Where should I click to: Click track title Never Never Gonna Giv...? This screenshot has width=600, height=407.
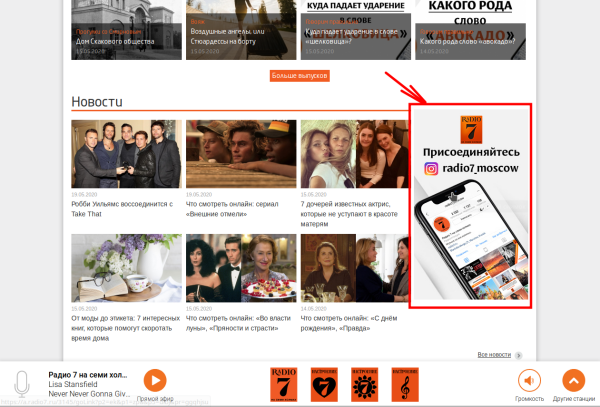89,394
